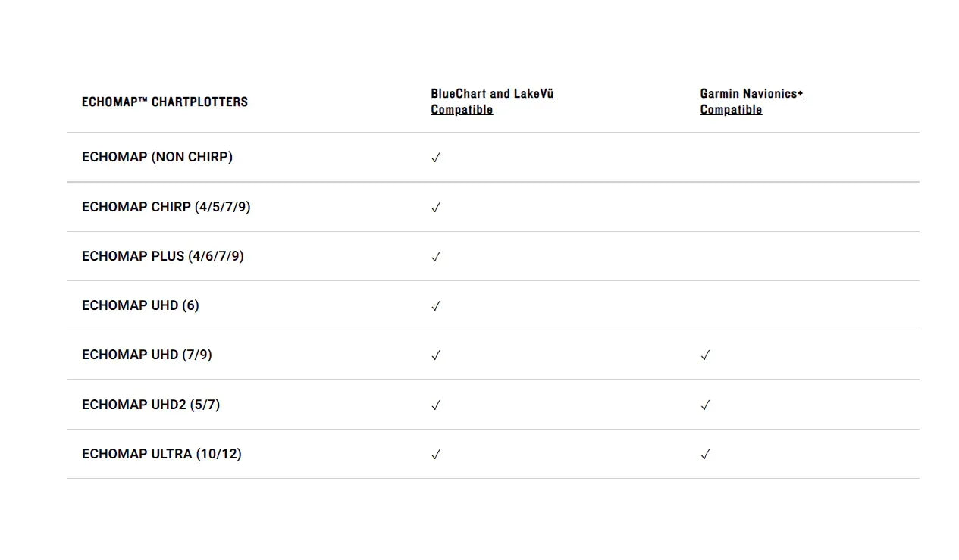
Task: Click the Navionics+ checkmark for ECHOMAP UHD (7/9)
Action: (x=705, y=355)
